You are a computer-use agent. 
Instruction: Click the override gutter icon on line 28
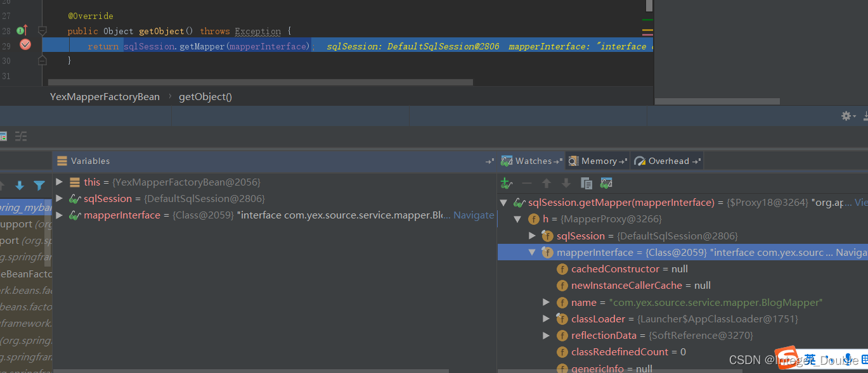(x=22, y=30)
